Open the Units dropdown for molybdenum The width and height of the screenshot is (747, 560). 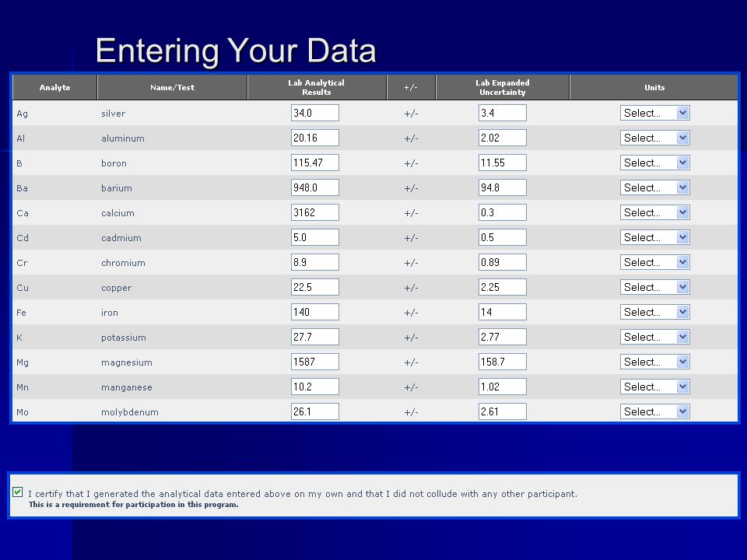(654, 411)
